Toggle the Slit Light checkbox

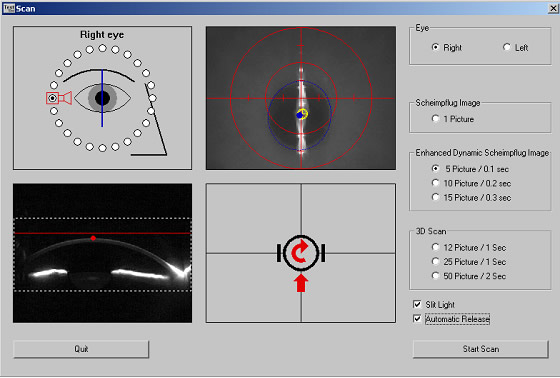[x=417, y=304]
